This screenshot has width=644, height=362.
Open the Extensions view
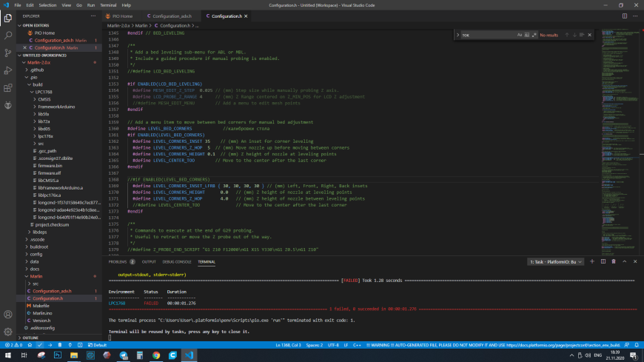click(x=8, y=88)
